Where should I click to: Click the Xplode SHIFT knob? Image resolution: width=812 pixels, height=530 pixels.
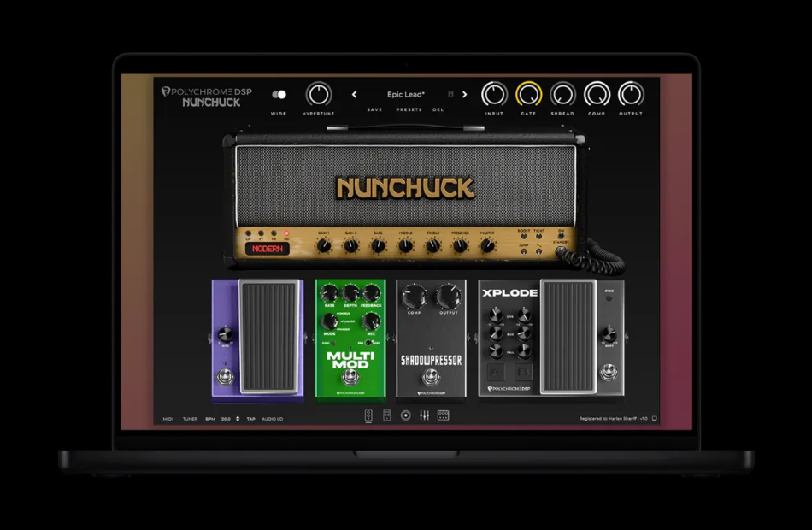point(609,334)
